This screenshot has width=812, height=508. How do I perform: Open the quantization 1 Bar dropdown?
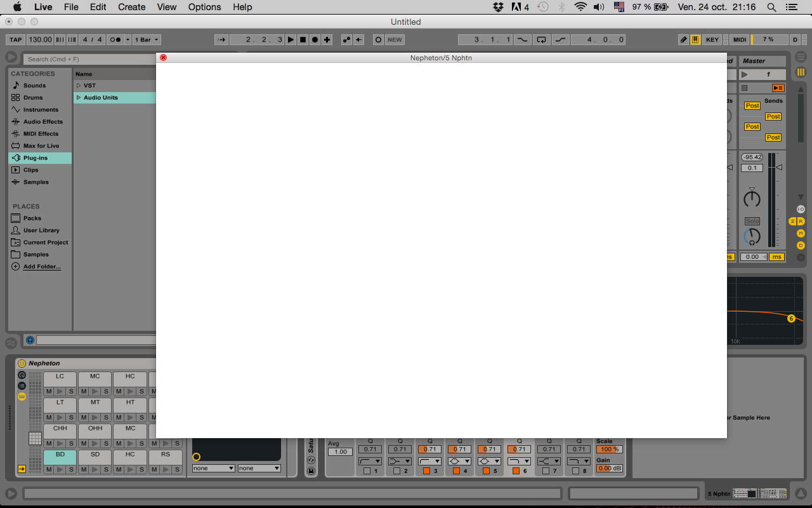point(147,39)
